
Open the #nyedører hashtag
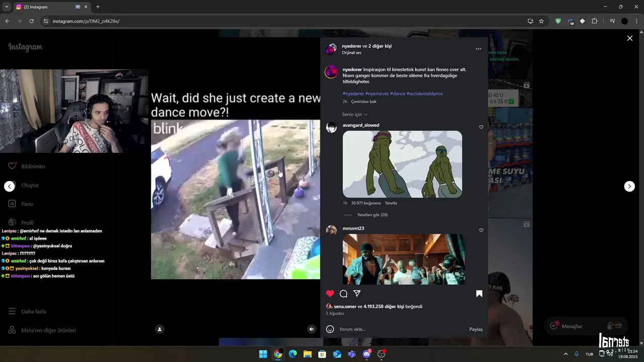353,94
